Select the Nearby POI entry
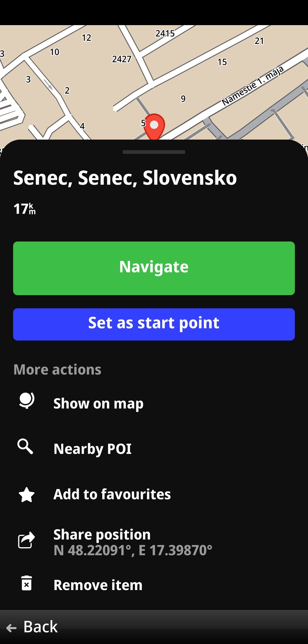This screenshot has width=308, height=644. (x=154, y=449)
